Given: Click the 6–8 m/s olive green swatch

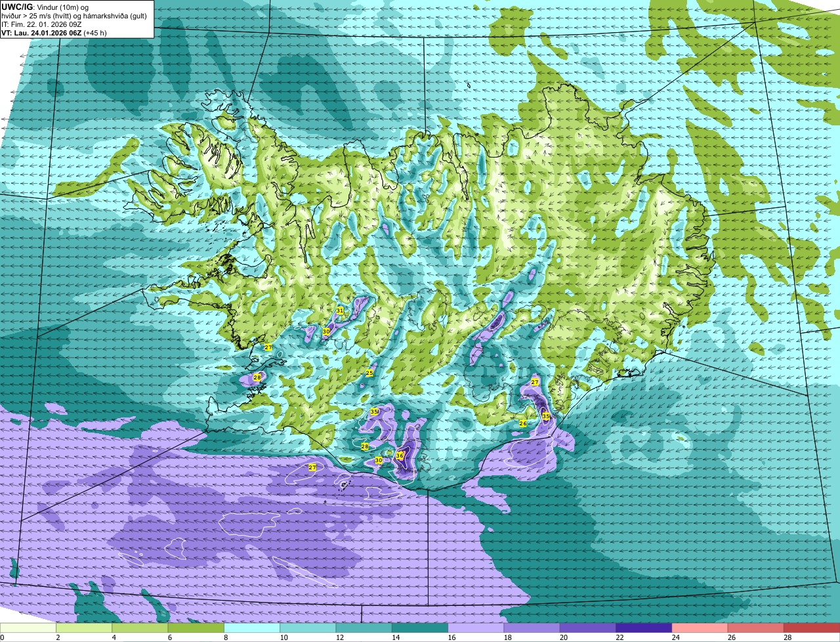Looking at the screenshot, I should [196, 628].
